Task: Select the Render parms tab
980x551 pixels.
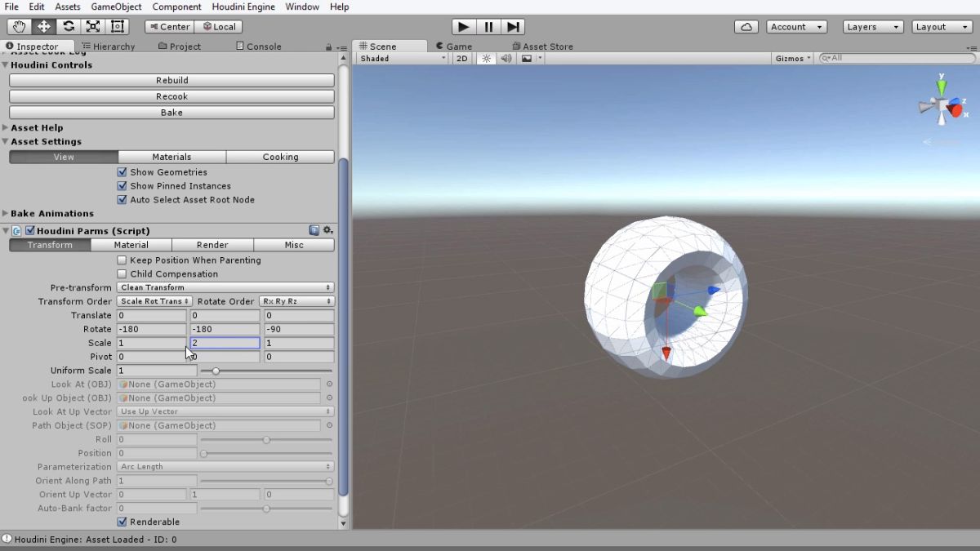Action: tap(212, 245)
